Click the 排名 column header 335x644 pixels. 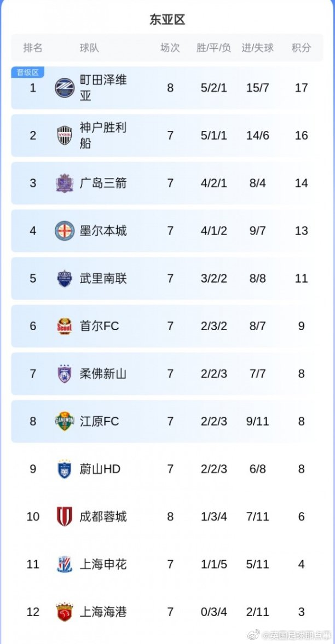[x=33, y=48]
